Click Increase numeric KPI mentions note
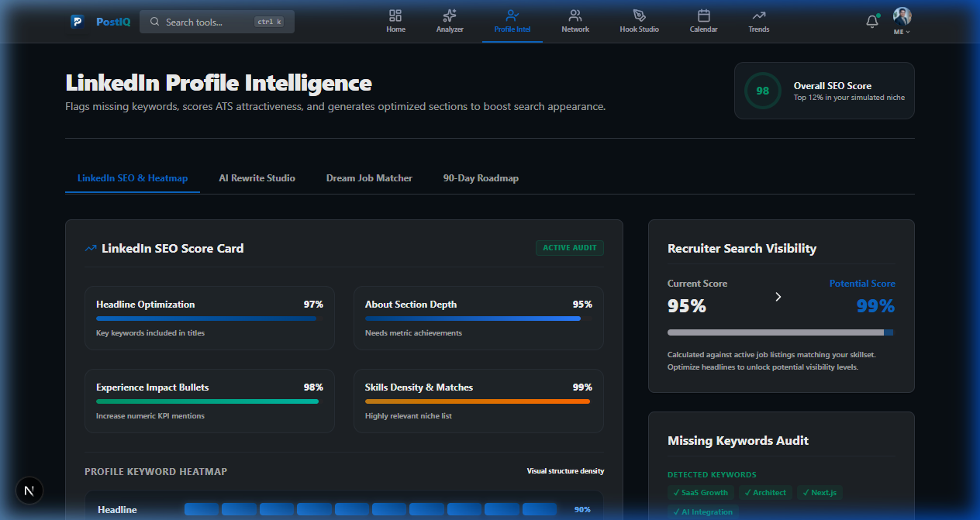The width and height of the screenshot is (980, 520). point(150,416)
